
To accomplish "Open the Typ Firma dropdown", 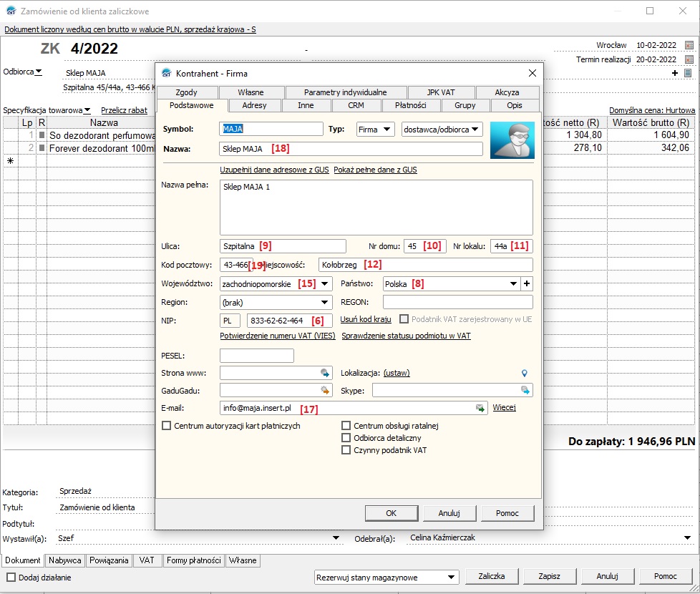I will 387,130.
